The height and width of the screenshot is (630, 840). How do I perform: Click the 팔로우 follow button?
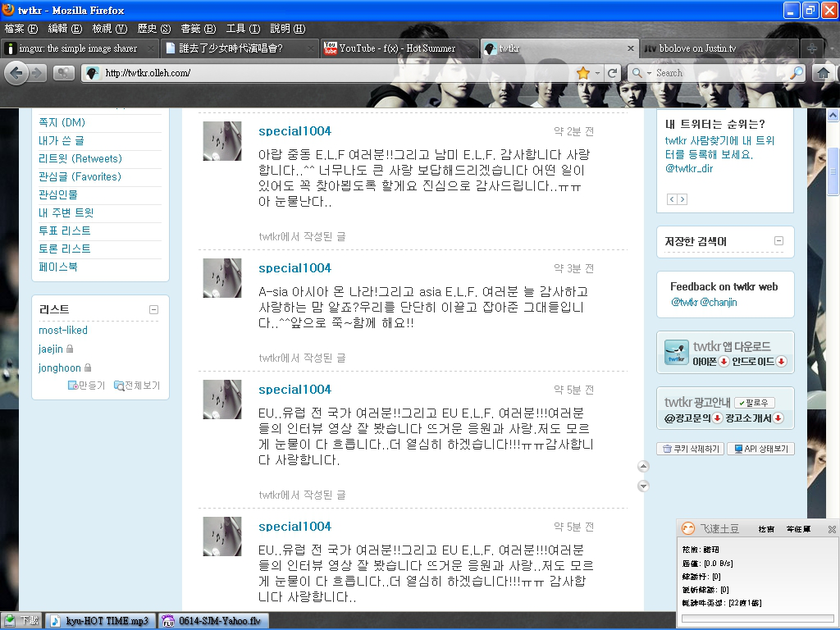point(755,402)
